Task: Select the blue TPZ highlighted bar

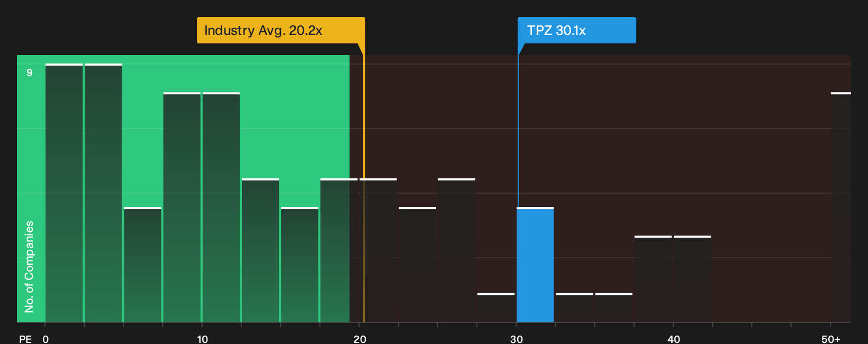Action: coord(535,265)
